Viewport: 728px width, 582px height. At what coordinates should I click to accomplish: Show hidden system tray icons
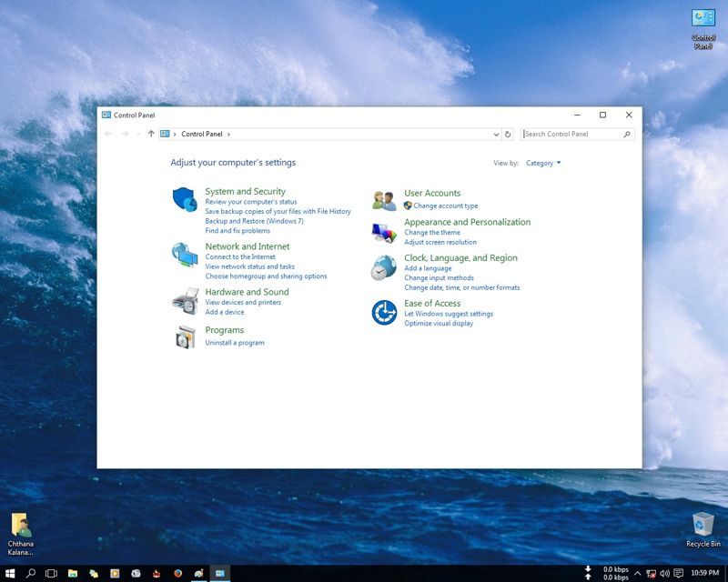click(x=638, y=574)
